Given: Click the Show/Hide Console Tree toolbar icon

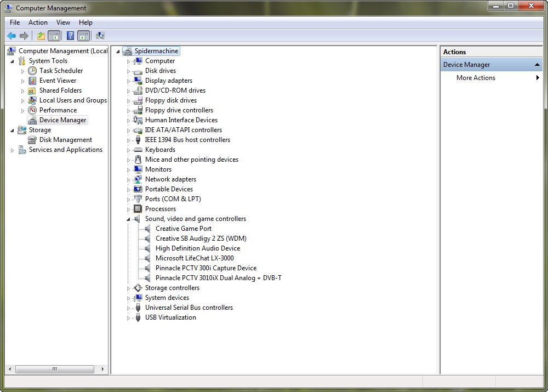Looking at the screenshot, I should [x=54, y=36].
